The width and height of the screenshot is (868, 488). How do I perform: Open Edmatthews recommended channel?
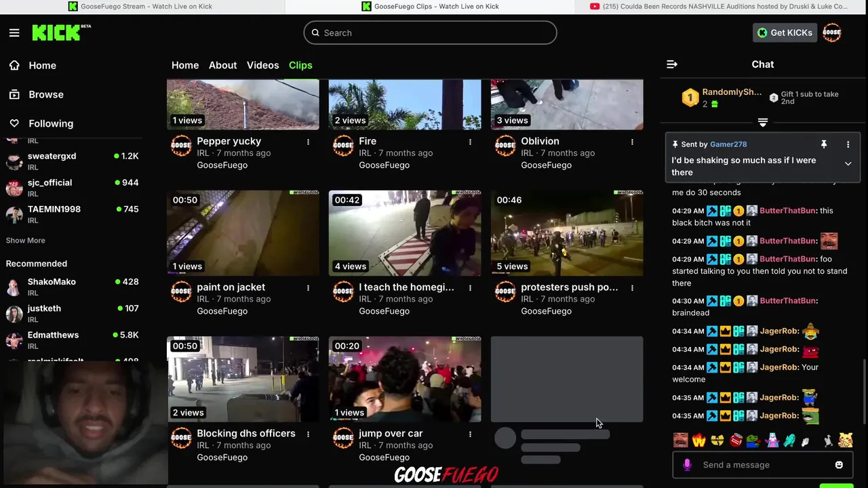[x=72, y=340]
